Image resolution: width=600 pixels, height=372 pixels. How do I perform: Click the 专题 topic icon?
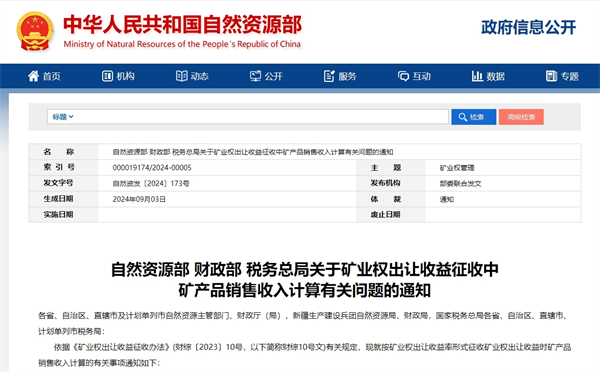(x=551, y=76)
